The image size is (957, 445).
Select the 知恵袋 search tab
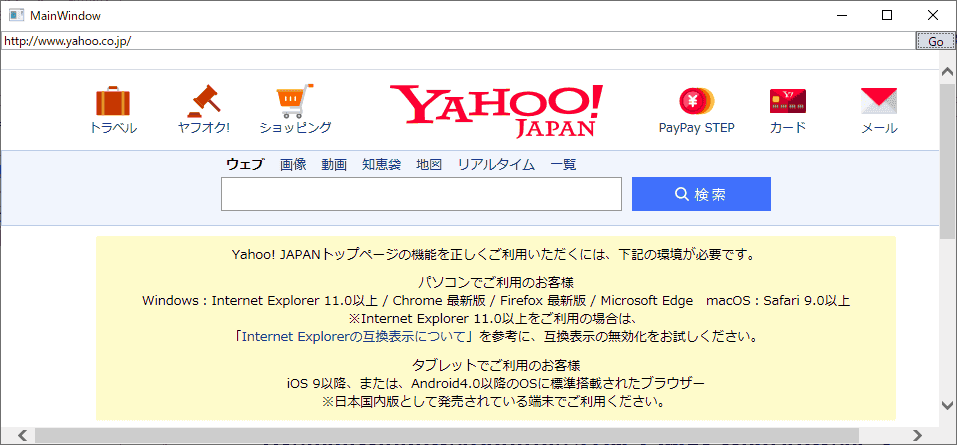pos(381,164)
